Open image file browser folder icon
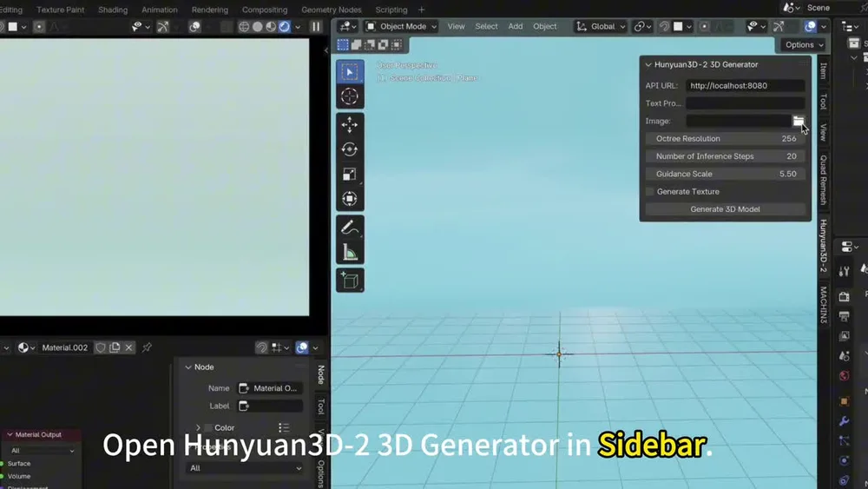868x489 pixels. [799, 121]
